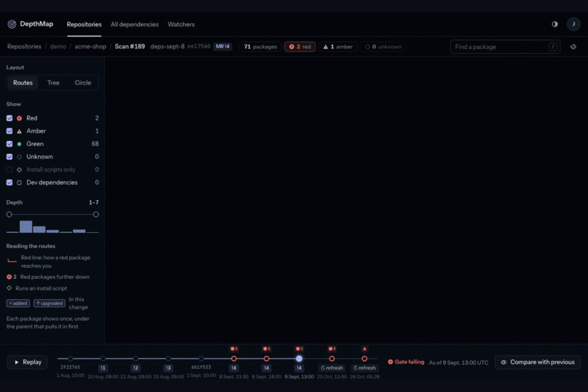The height and width of the screenshot is (392, 588).
Task: Select the timeline marker at 8 Sept 18:00
Action: tap(266, 358)
